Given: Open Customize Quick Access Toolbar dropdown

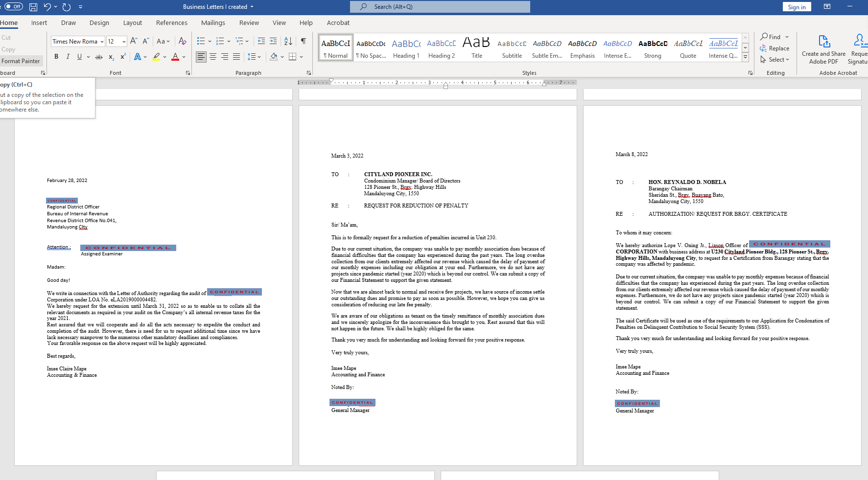Looking at the screenshot, I should click(x=80, y=7).
